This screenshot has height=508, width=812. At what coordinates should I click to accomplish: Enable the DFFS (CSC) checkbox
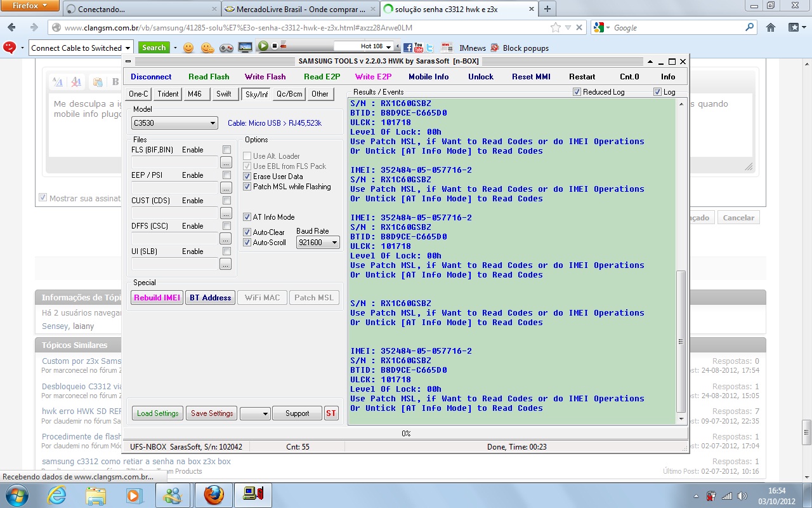(x=226, y=226)
